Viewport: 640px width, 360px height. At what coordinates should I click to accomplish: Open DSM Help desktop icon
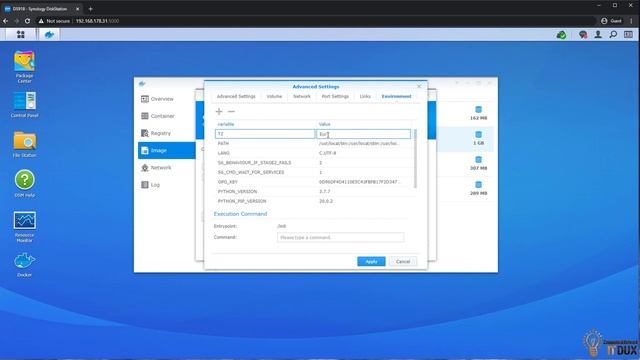[x=24, y=183]
